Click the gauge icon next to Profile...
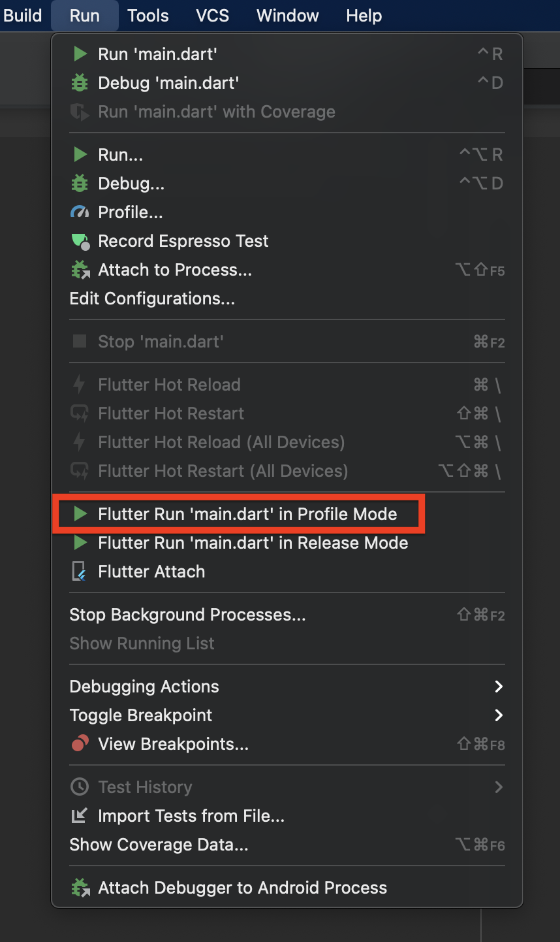The width and height of the screenshot is (560, 942). [x=80, y=212]
